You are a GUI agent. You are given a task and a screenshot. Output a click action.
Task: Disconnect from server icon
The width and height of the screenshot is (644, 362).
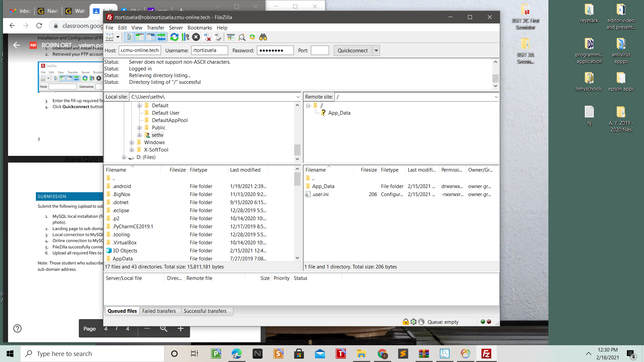[x=207, y=37]
